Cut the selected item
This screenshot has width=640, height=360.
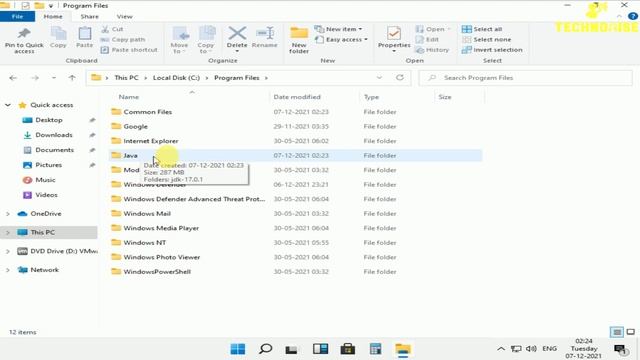point(112,29)
